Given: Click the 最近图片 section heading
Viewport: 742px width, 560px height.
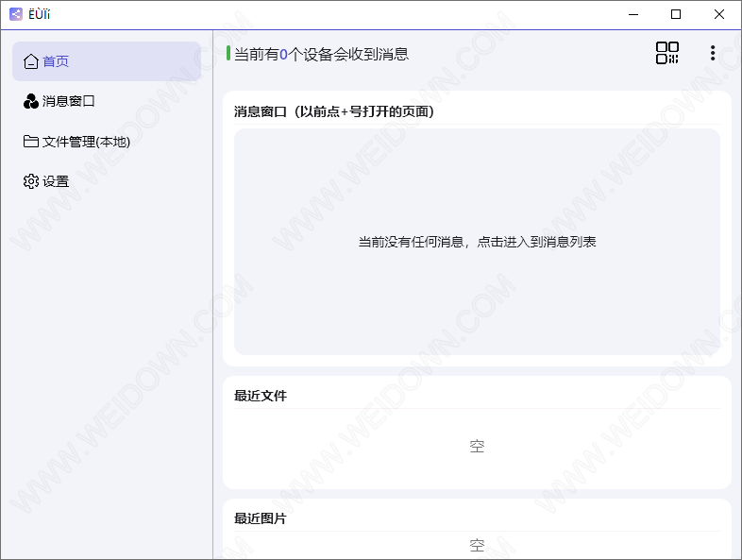Looking at the screenshot, I should click(x=261, y=518).
